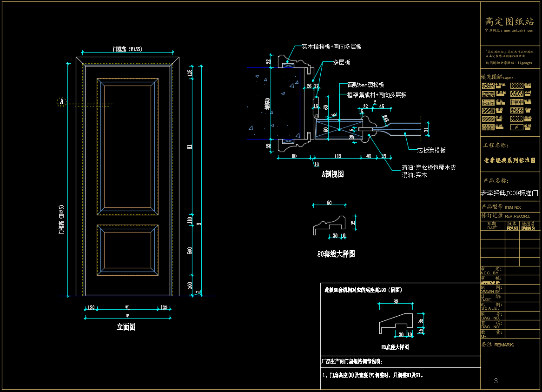Click the brick-pattern hatch legend swatch
This screenshot has height=392, width=542.
[x=516, y=102]
